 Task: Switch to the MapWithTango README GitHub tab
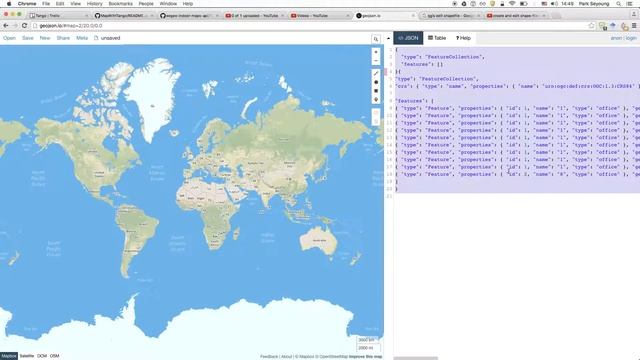pyautogui.click(x=124, y=16)
